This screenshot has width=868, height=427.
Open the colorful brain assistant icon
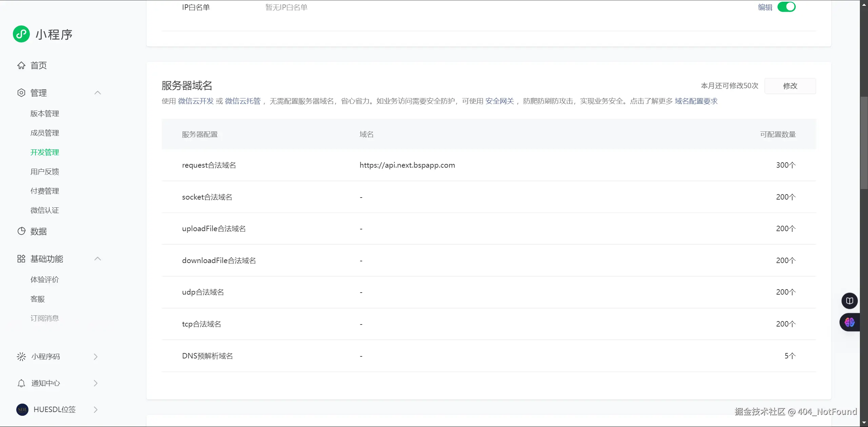[849, 322]
